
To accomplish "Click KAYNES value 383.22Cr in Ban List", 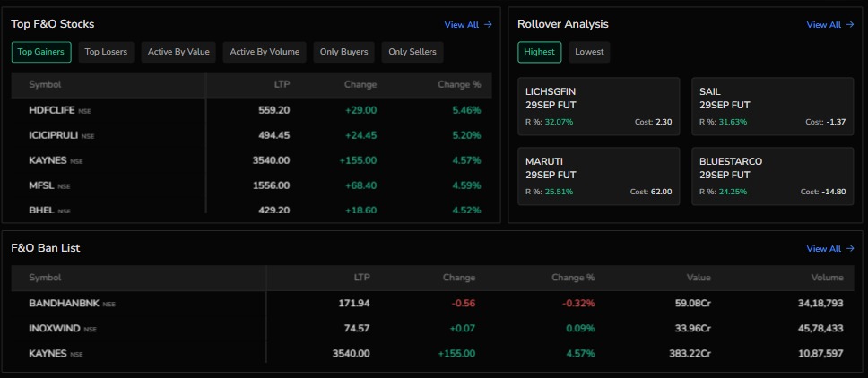I will [x=691, y=353].
